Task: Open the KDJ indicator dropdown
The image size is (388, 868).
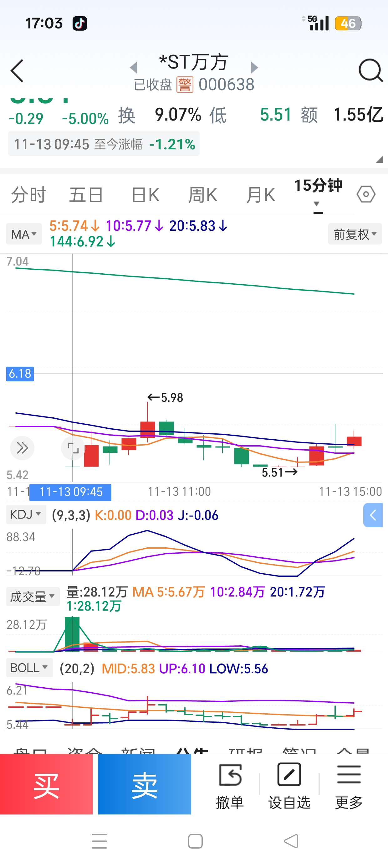Action: pyautogui.click(x=26, y=514)
